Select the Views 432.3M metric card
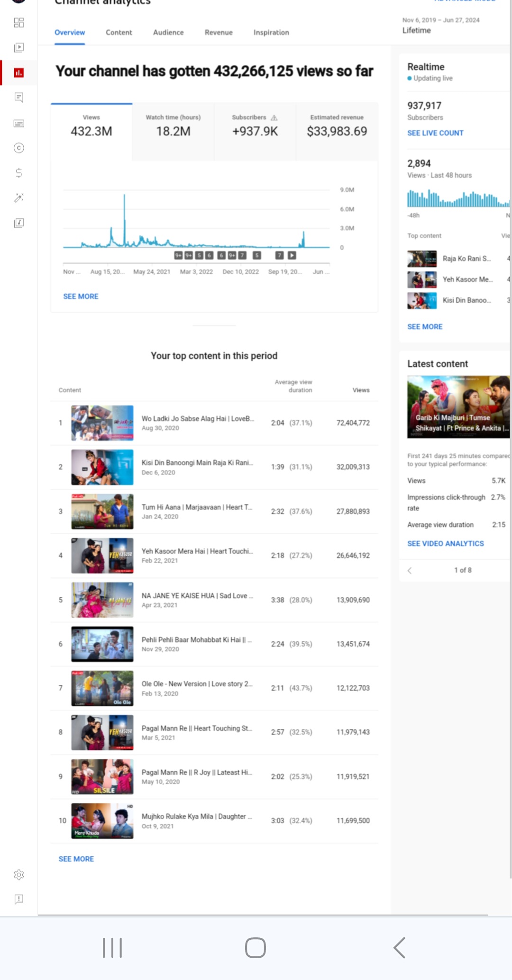The width and height of the screenshot is (512, 980). pyautogui.click(x=91, y=132)
